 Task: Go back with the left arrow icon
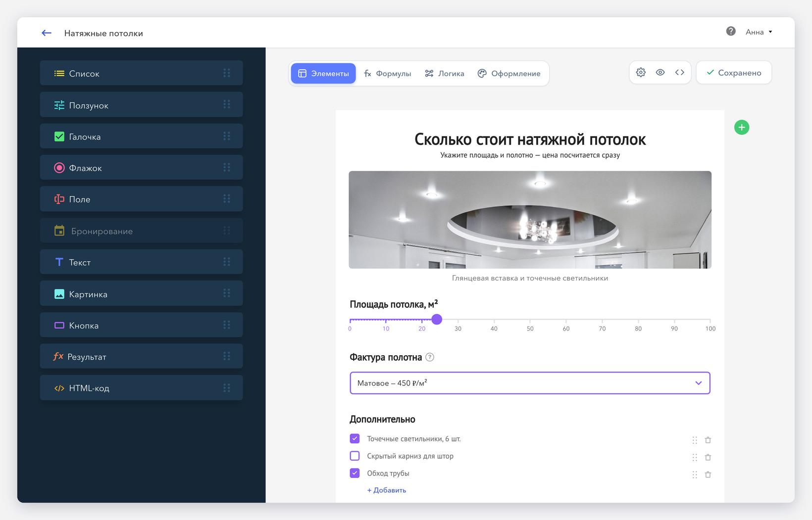pyautogui.click(x=47, y=33)
